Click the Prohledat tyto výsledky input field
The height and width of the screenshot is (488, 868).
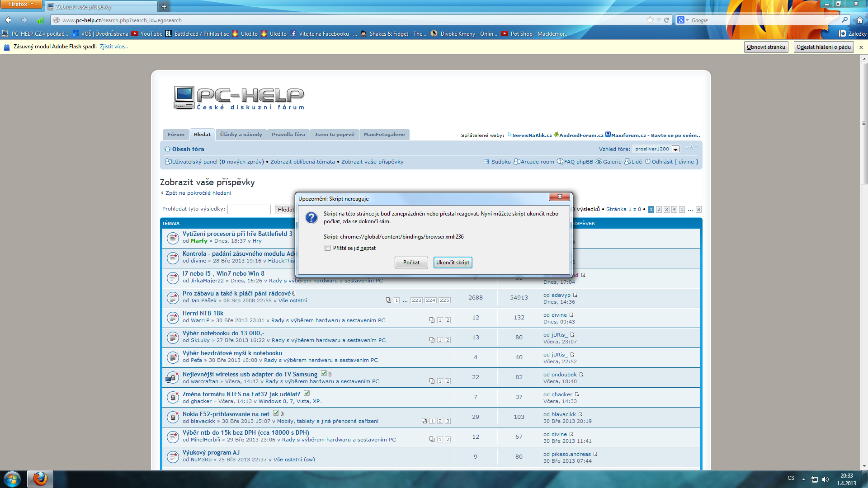249,209
